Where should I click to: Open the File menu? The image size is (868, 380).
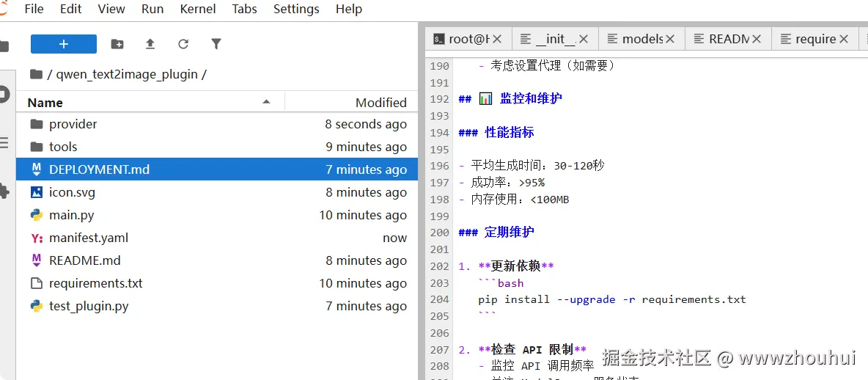34,10
